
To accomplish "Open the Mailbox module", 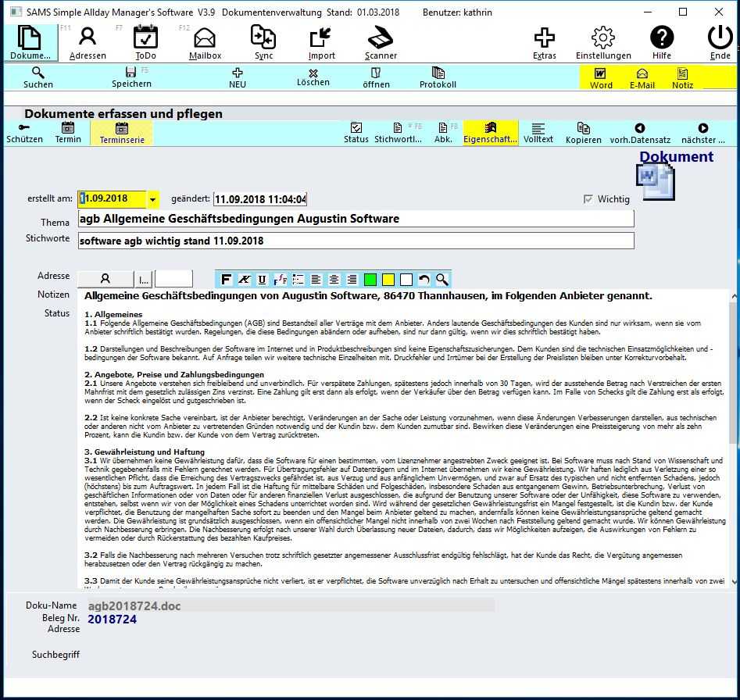I will (x=205, y=43).
